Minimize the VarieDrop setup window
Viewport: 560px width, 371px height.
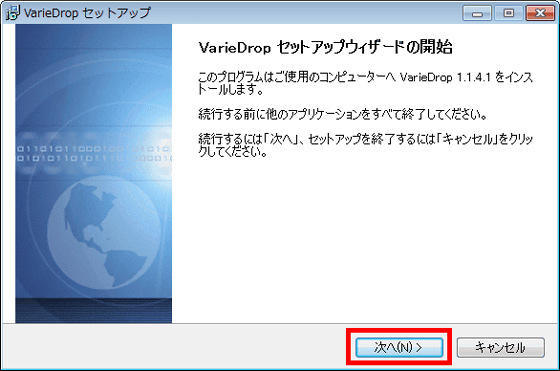point(477,14)
